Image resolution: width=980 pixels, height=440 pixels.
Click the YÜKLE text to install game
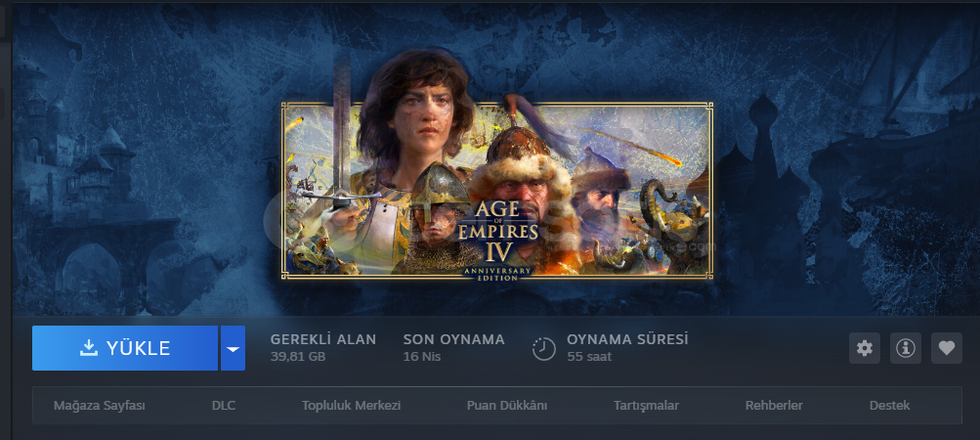click(x=138, y=348)
